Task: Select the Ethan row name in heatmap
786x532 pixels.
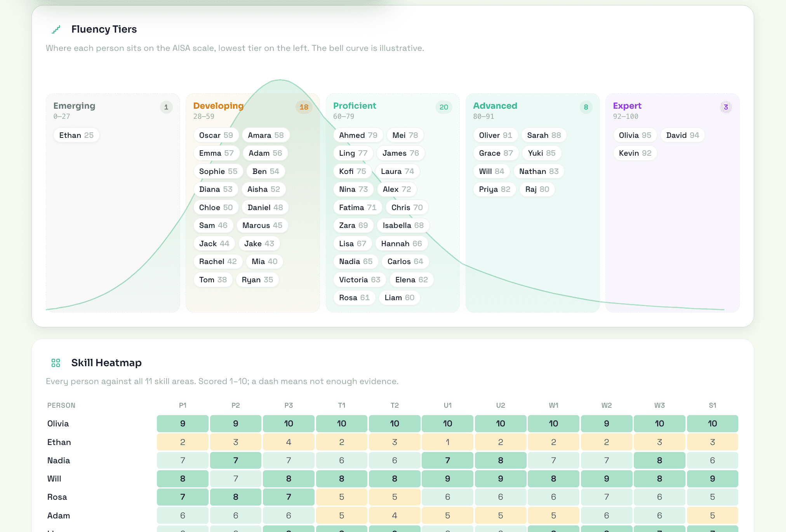Action: 59,442
